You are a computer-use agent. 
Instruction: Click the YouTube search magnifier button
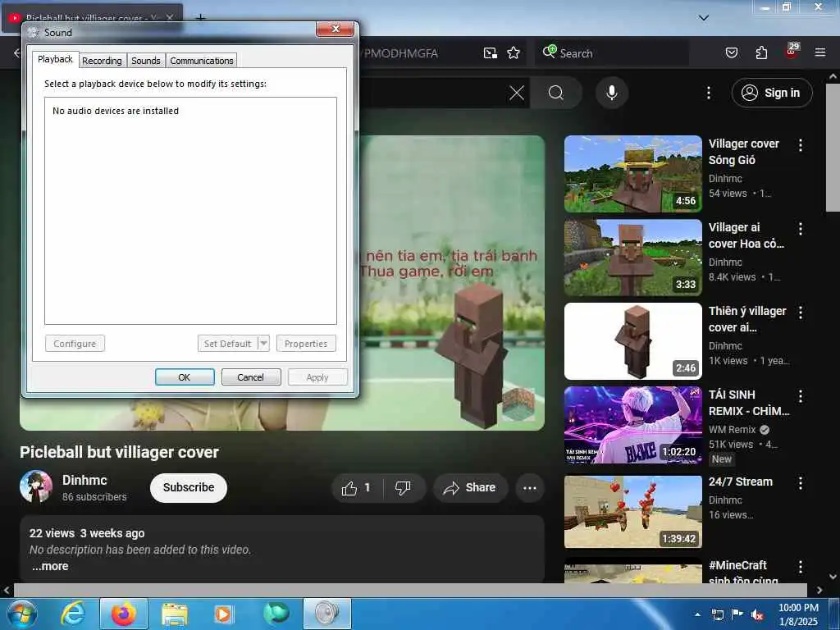pos(556,93)
